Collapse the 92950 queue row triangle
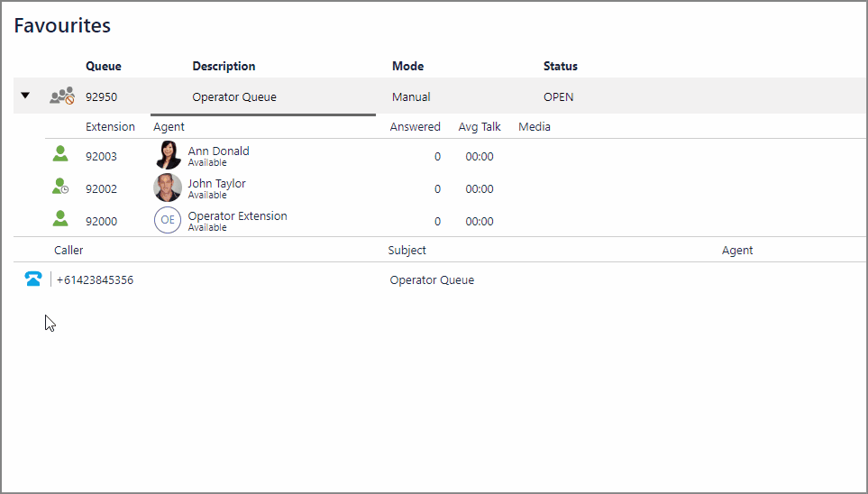The width and height of the screenshot is (868, 494). pyautogui.click(x=25, y=96)
